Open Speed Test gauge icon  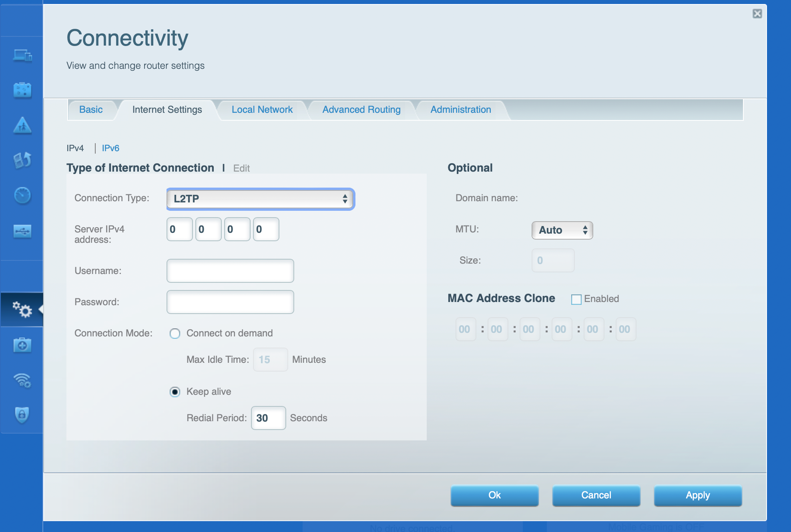coord(22,195)
